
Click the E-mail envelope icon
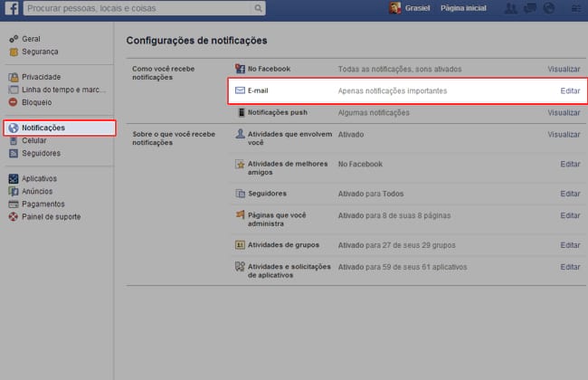coord(240,90)
